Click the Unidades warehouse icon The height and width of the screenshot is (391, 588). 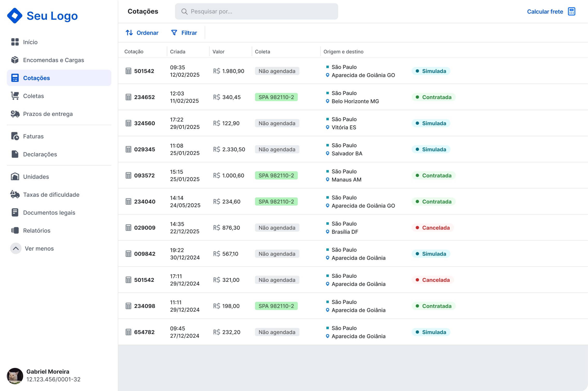[15, 177]
